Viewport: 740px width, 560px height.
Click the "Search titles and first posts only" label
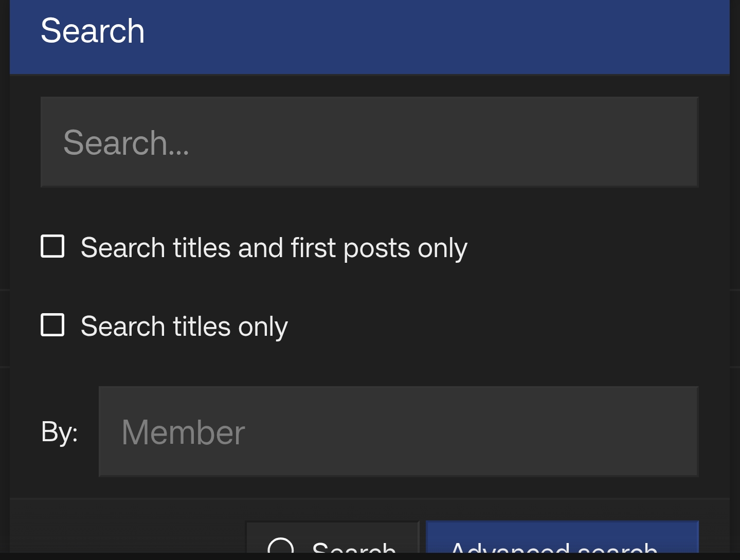pos(273,247)
